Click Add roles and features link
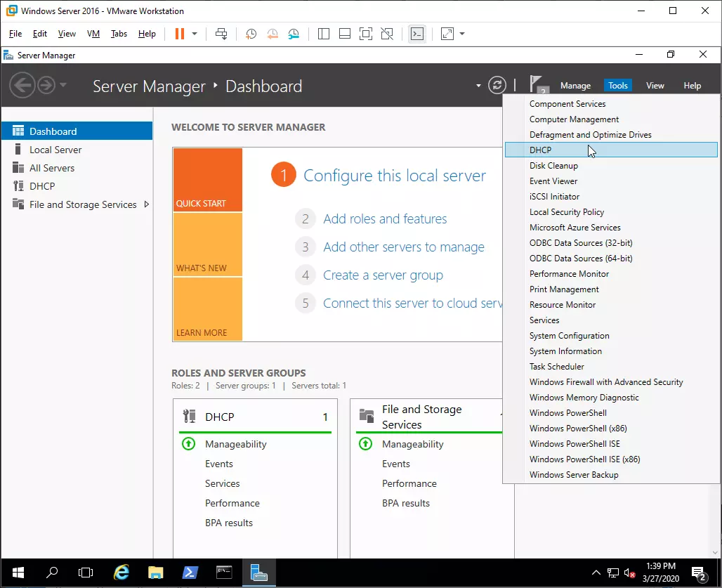Image resolution: width=722 pixels, height=588 pixels. tap(385, 218)
